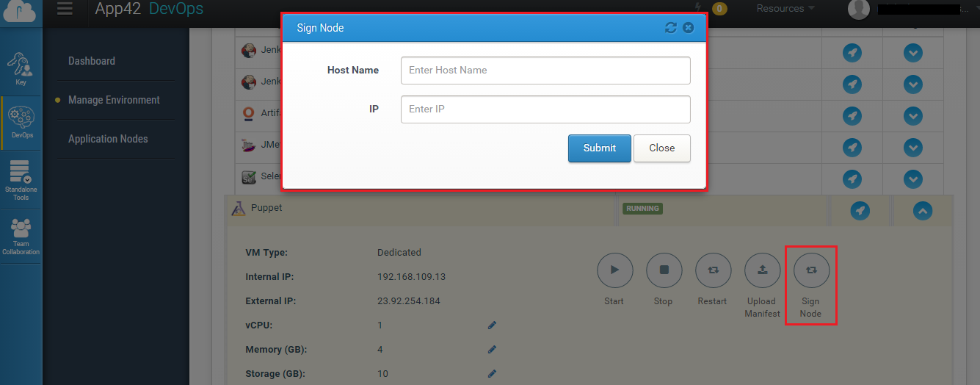This screenshot has width=980, height=385.
Task: Start the Puppet VM
Action: tap(615, 270)
